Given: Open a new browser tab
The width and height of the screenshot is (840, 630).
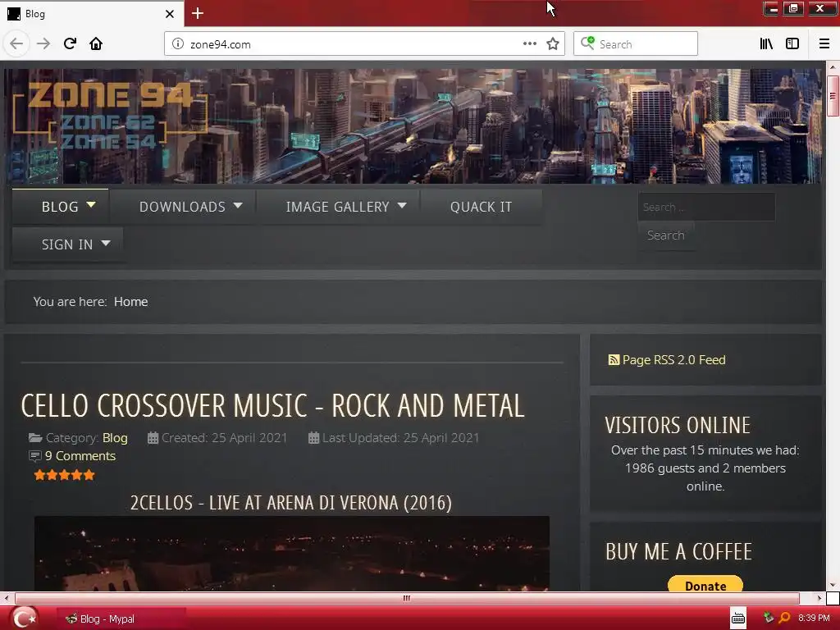Looking at the screenshot, I should (197, 13).
